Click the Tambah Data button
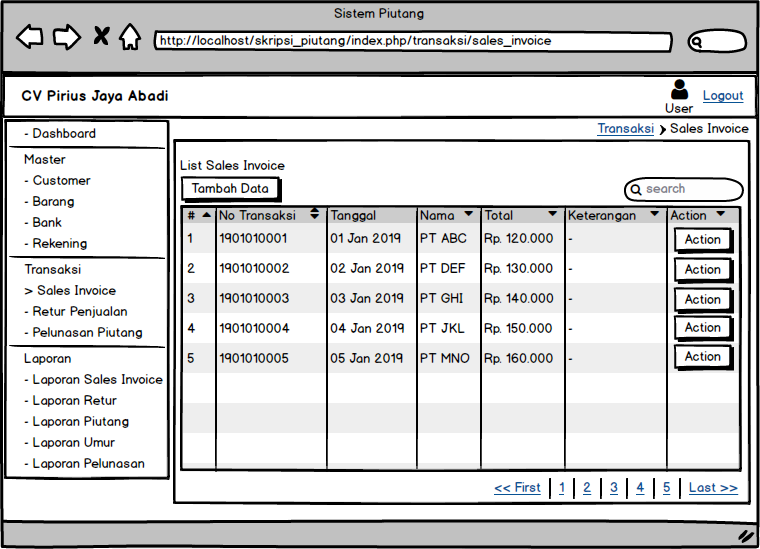This screenshot has height=549, width=760. (x=231, y=188)
